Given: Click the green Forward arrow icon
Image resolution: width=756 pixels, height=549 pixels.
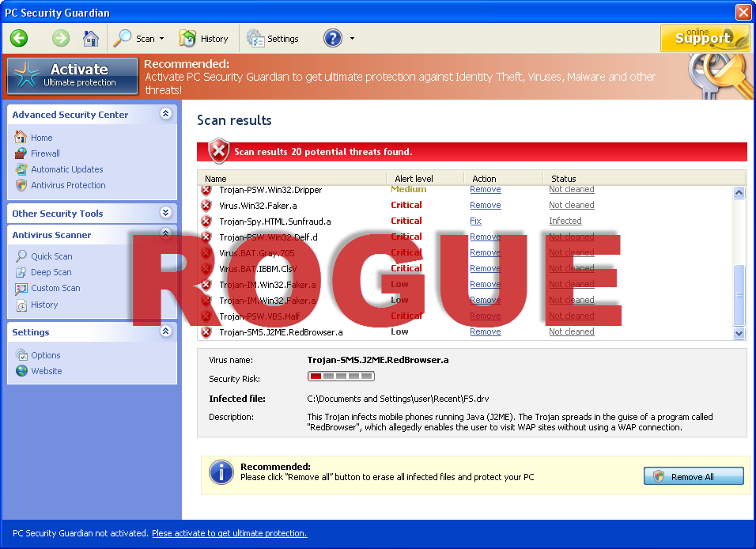Looking at the screenshot, I should (61, 38).
